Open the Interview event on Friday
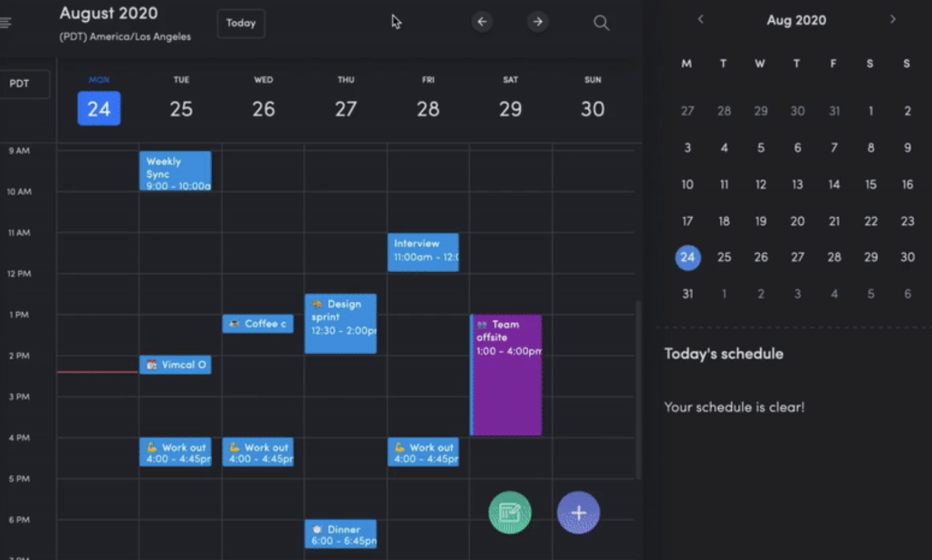 (423, 252)
